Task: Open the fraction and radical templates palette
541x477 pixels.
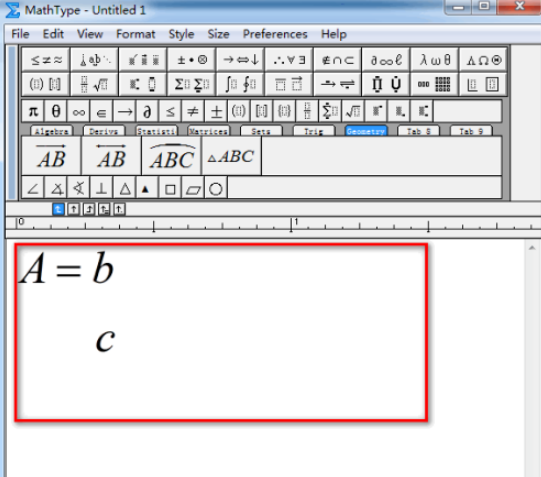Action: 95,84
